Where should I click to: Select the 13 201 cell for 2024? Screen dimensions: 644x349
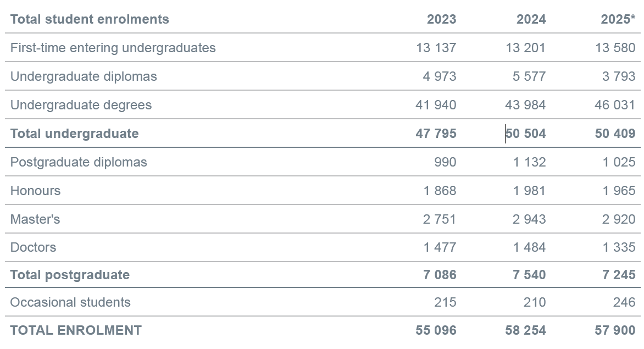tap(525, 48)
